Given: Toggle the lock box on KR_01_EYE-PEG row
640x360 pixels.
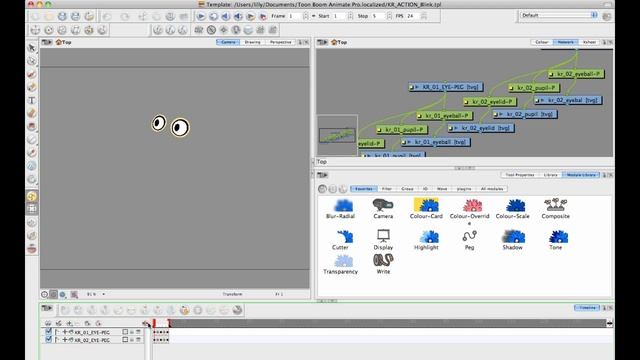Looking at the screenshot, I should [125, 332].
